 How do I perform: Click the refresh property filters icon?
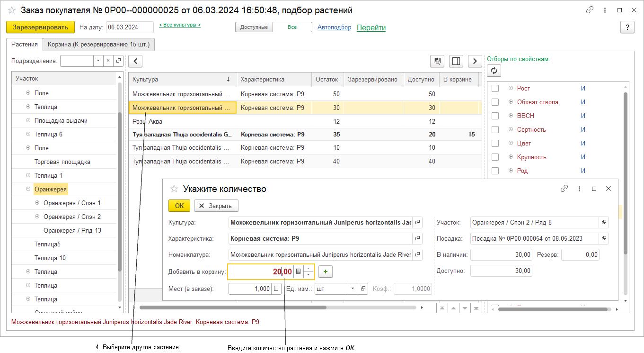(494, 71)
